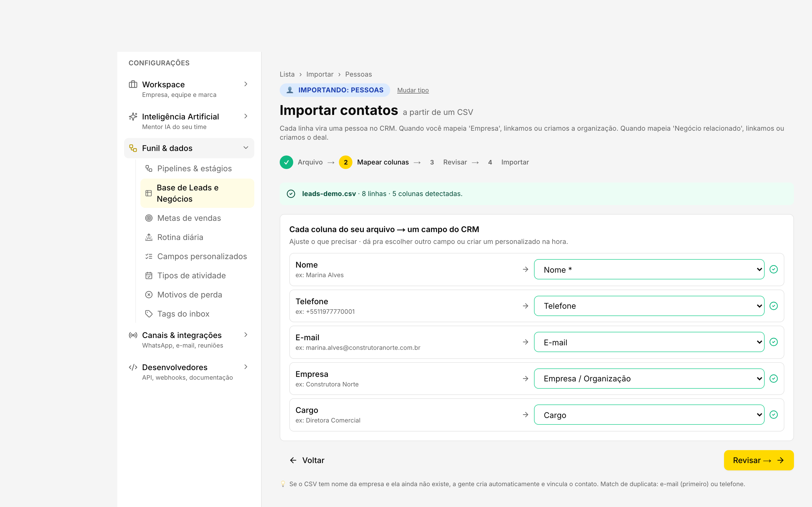Click the green check beside Nome field

[x=773, y=269]
